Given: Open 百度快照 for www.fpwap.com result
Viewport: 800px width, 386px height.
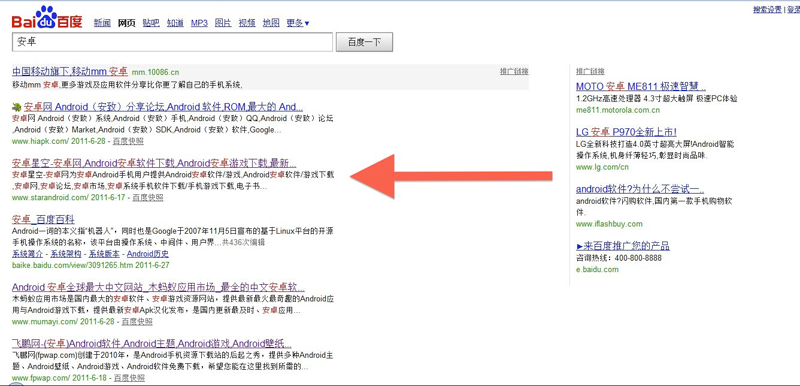Looking at the screenshot, I should coord(130,378).
